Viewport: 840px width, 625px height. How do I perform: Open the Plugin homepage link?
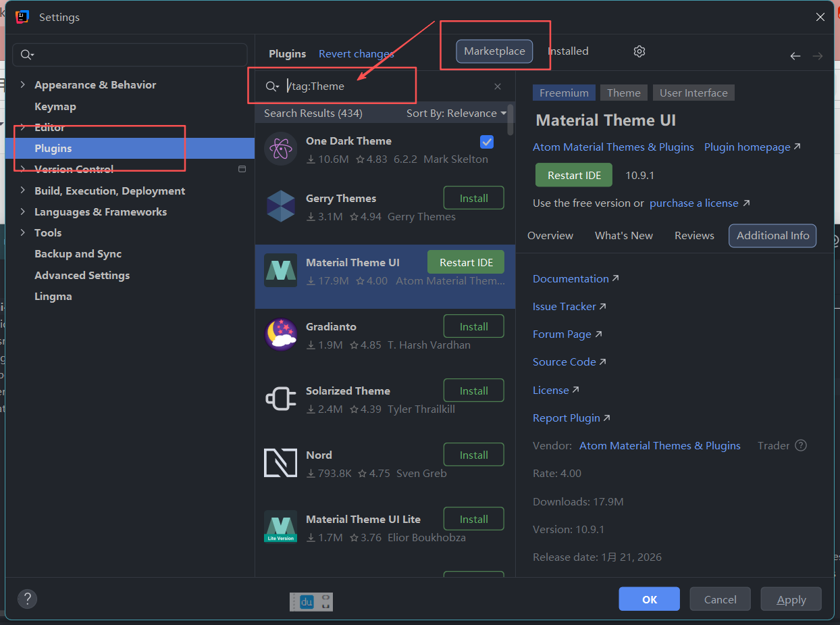752,147
